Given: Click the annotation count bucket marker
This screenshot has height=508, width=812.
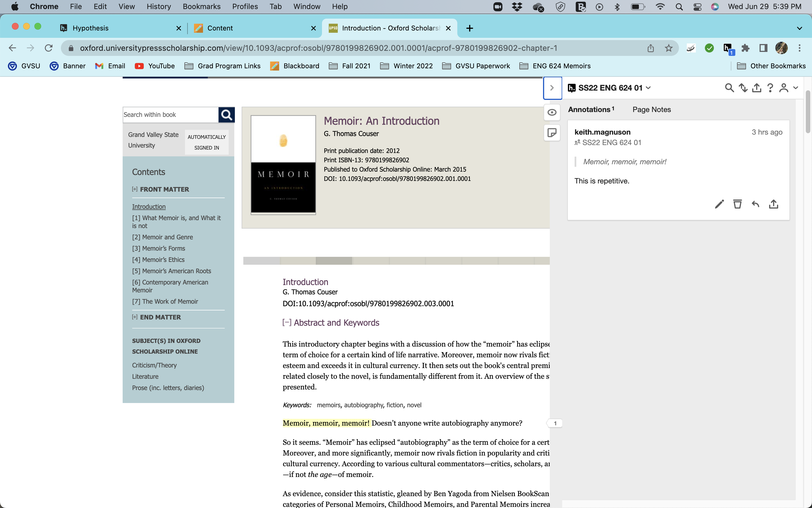Looking at the screenshot, I should tap(555, 423).
